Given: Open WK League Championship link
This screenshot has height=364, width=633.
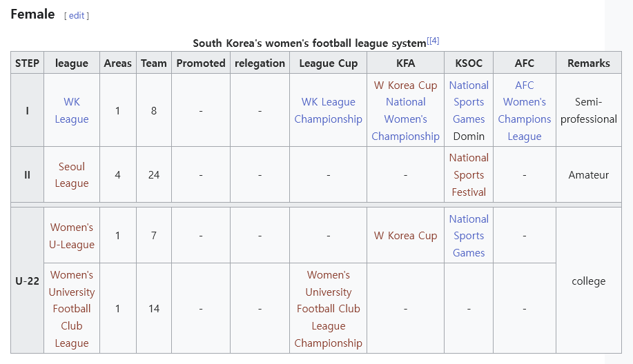Looking at the screenshot, I should [x=328, y=110].
